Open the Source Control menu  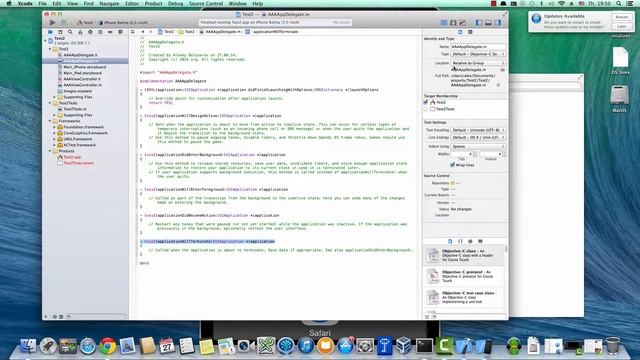pyautogui.click(x=206, y=4)
